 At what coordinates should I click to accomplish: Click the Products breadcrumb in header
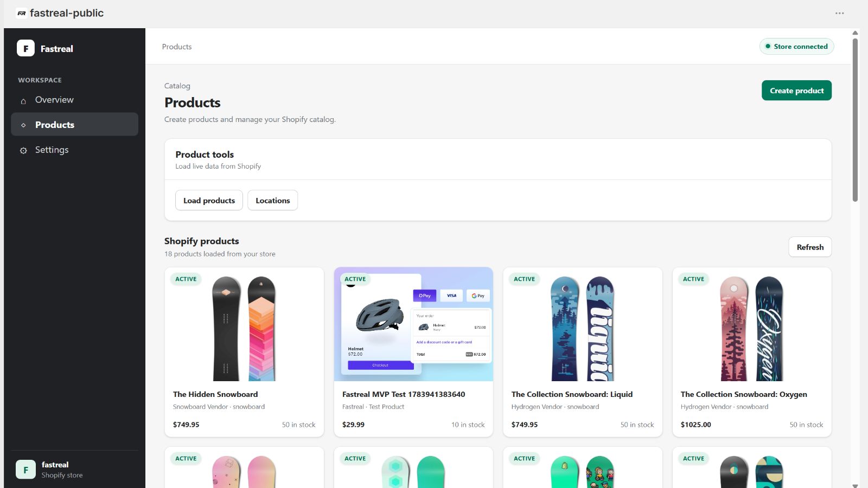[177, 47]
